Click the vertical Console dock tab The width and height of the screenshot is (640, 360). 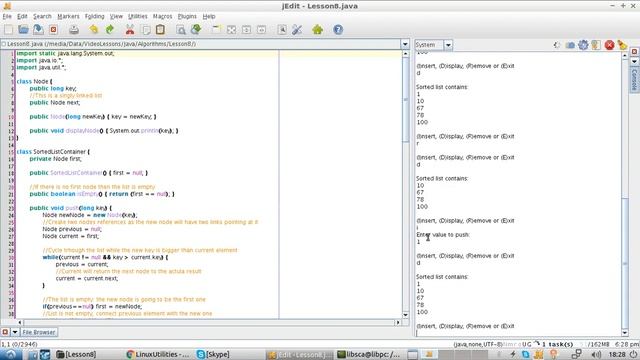[634, 80]
